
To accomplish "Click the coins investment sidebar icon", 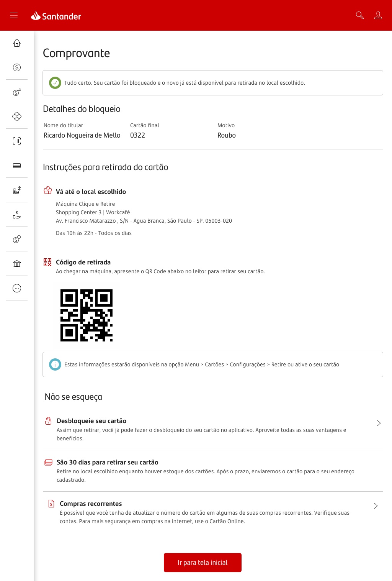I will pyautogui.click(x=17, y=190).
